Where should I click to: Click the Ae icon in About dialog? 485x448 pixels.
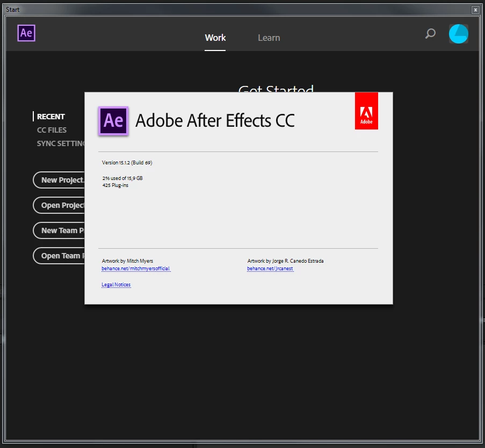tap(113, 121)
